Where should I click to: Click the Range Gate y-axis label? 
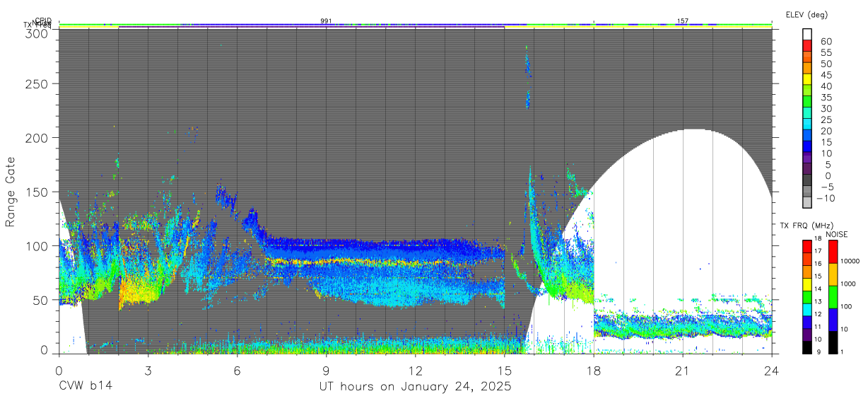click(x=11, y=192)
